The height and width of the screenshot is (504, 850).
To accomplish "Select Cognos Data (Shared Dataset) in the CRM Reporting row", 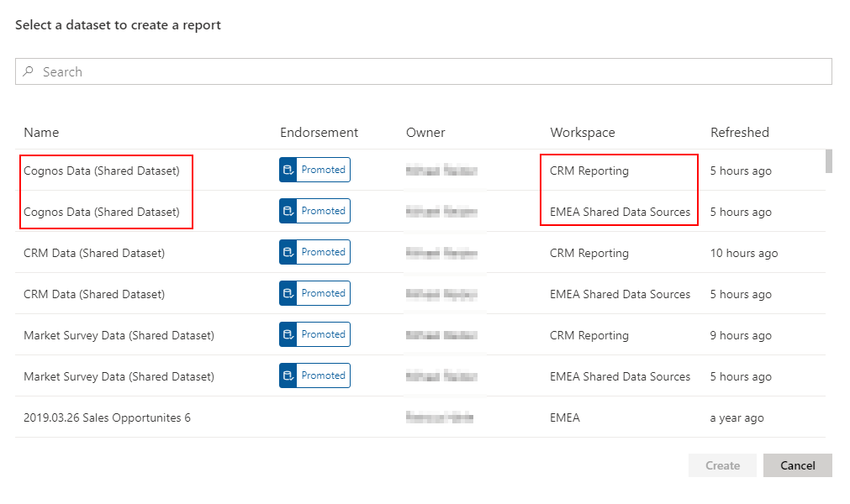I will 102,171.
